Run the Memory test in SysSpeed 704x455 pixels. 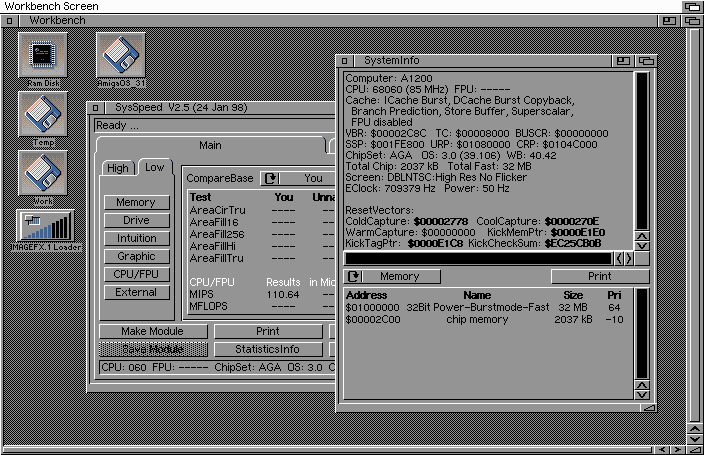(136, 202)
